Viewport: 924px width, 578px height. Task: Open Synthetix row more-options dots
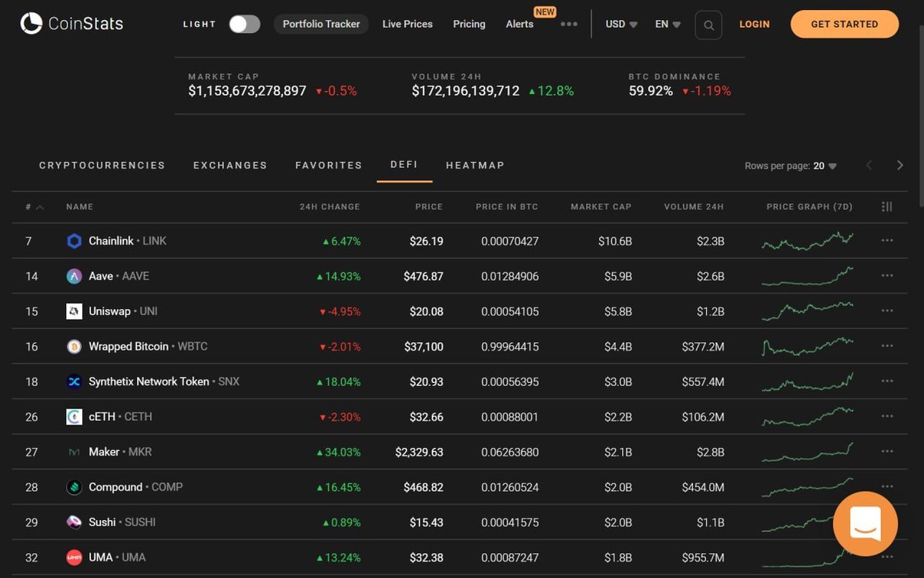click(x=887, y=381)
